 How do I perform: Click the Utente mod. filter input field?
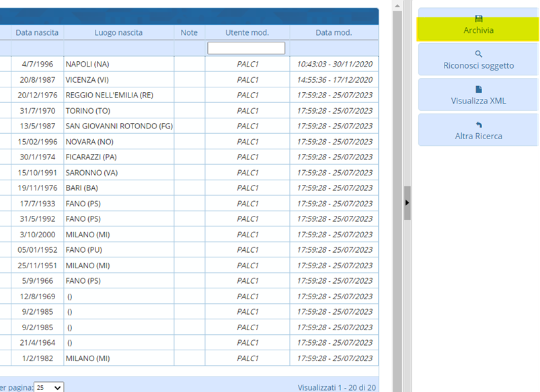[x=246, y=48]
